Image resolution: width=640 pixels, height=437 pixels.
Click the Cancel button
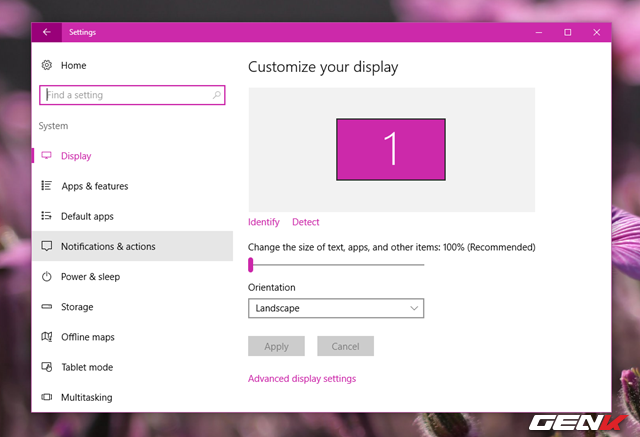coord(345,346)
